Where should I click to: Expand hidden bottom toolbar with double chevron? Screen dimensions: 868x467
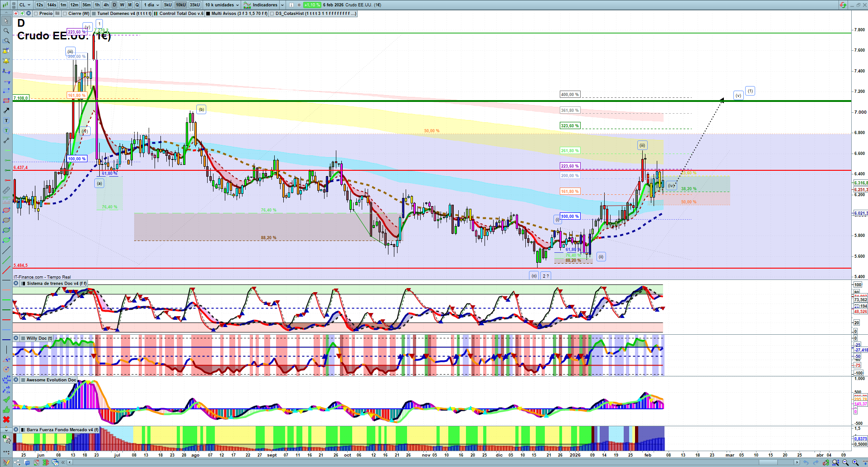pyautogui.click(x=63, y=462)
